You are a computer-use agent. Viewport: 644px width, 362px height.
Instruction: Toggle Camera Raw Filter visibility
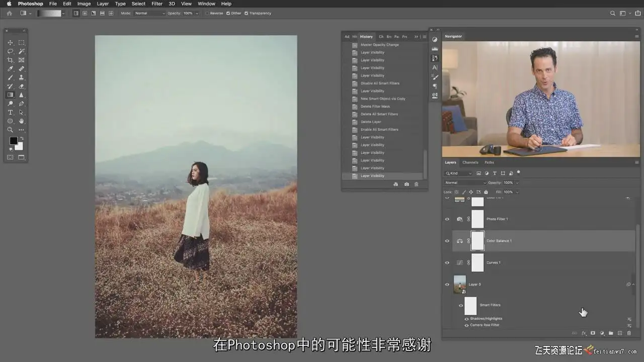point(466,325)
